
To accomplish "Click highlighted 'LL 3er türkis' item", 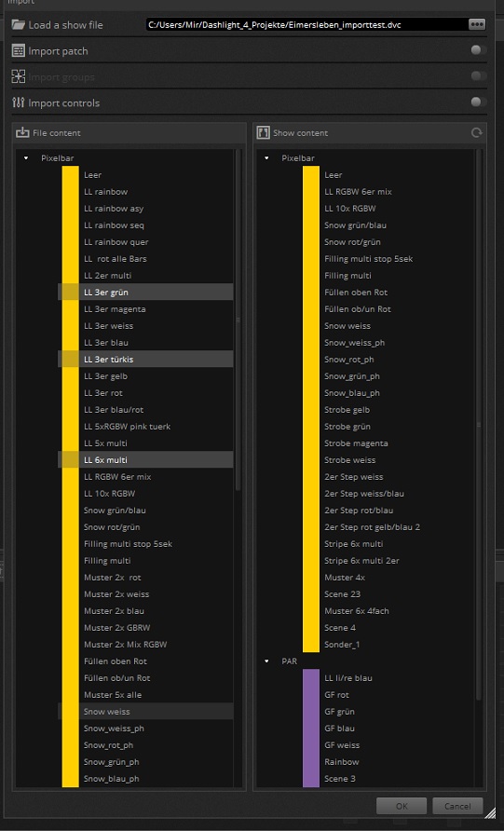I will 145,360.
